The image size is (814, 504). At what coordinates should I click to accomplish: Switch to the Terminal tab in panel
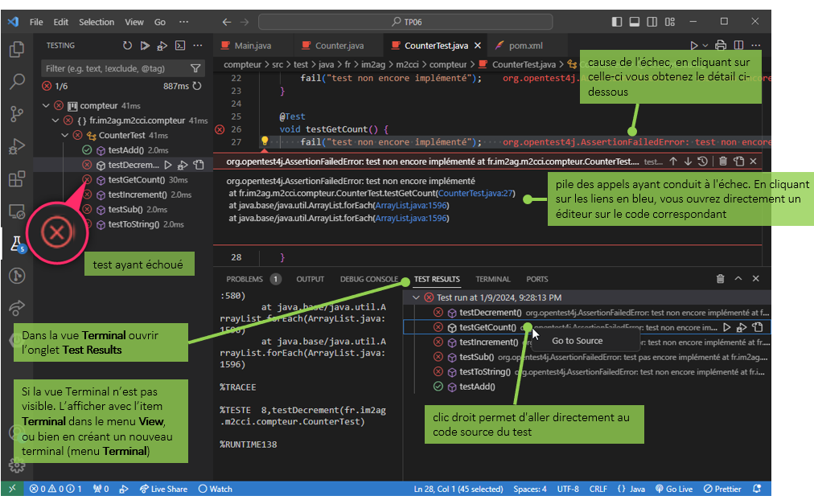(492, 279)
